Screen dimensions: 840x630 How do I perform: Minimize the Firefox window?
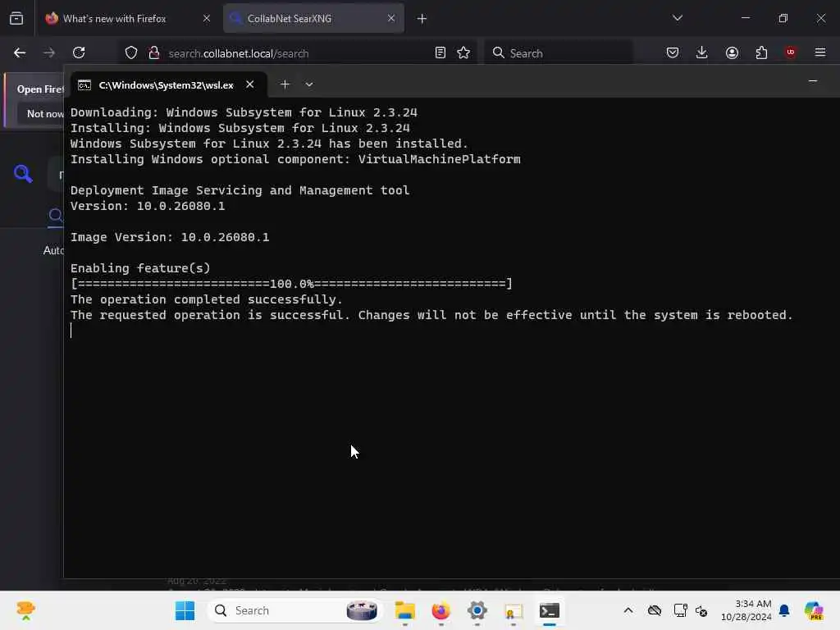(745, 18)
